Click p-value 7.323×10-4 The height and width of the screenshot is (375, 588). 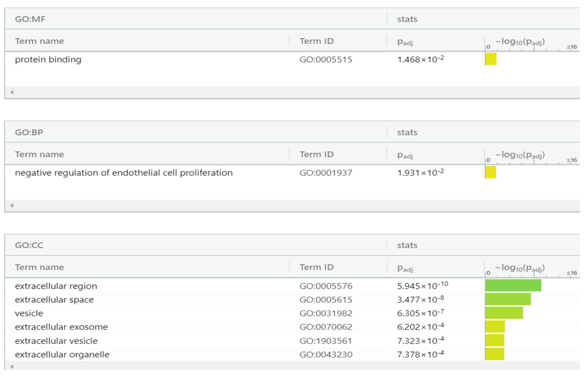[x=421, y=340]
